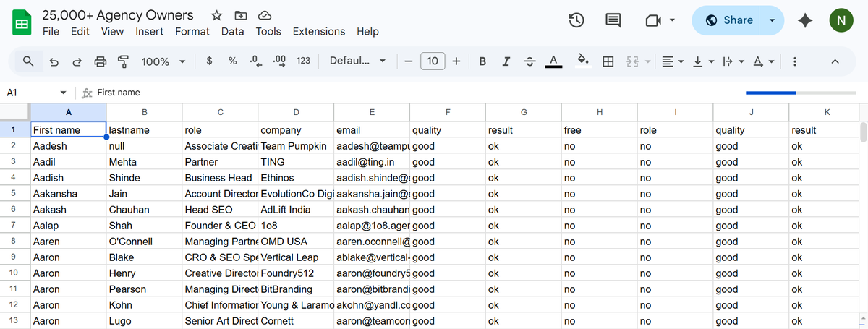
Task: Select cell containing Head SEO
Action: pyautogui.click(x=220, y=210)
